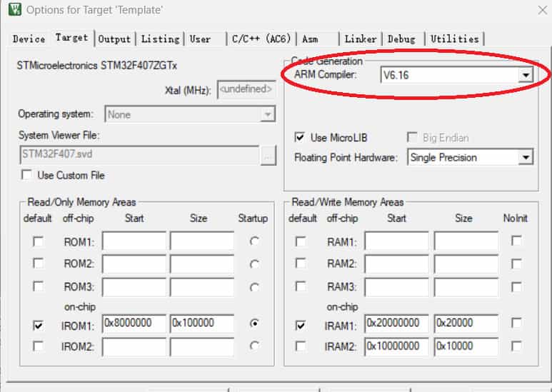
Task: Open the Utilities tab
Action: (x=455, y=39)
